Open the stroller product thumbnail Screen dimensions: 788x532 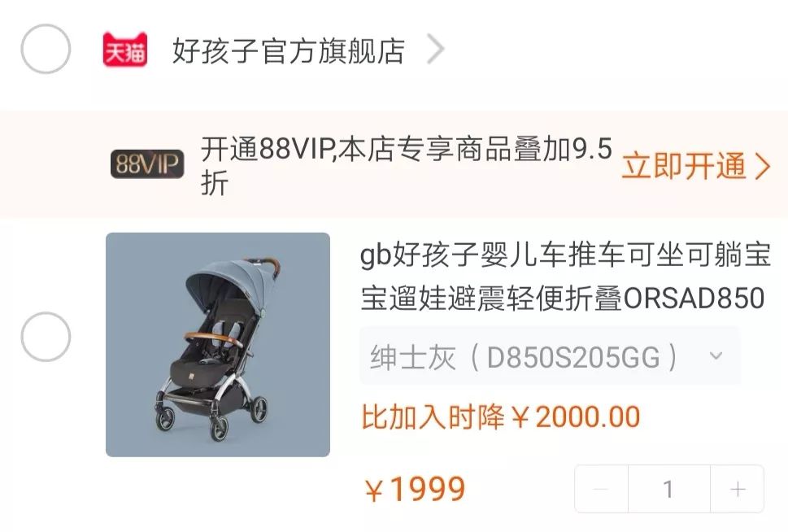[218, 344]
